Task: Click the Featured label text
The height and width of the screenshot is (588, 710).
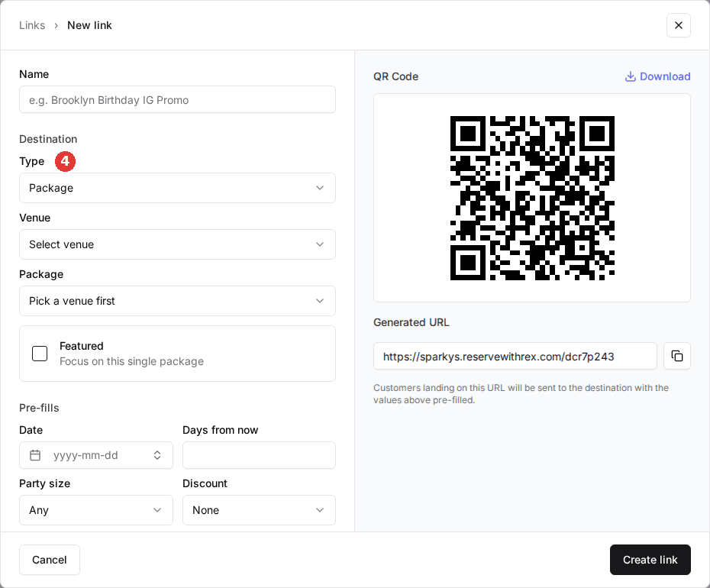Action: (82, 346)
